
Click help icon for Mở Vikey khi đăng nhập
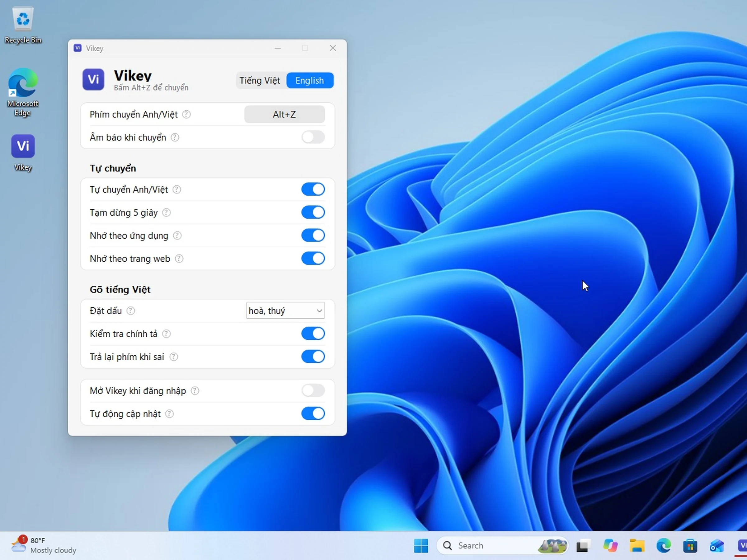coord(195,391)
